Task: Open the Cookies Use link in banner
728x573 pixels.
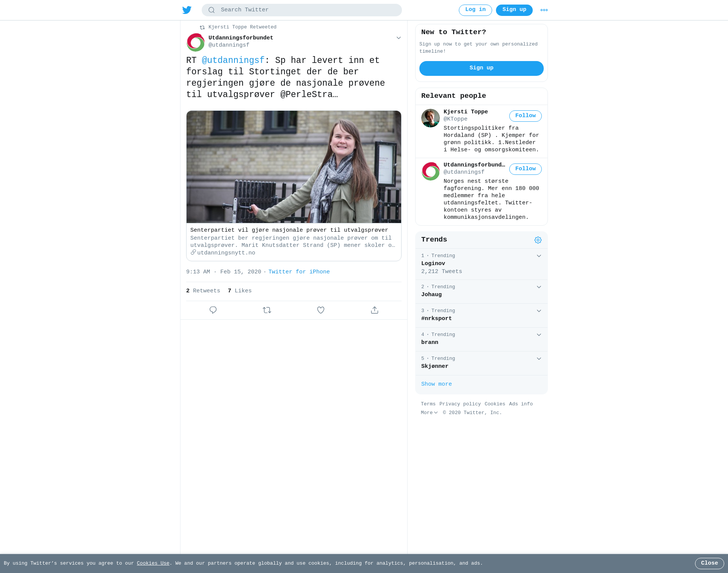Action: (153, 564)
